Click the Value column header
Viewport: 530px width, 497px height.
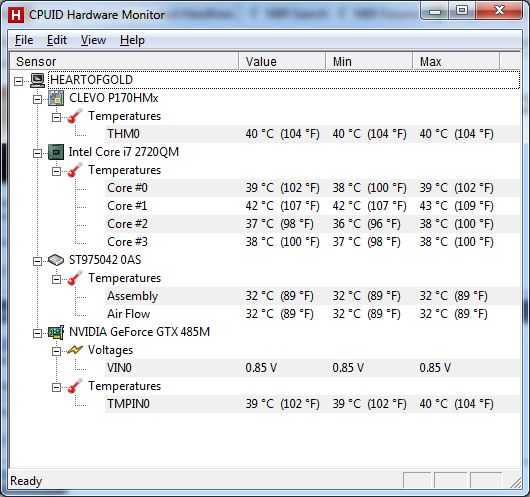[282, 62]
